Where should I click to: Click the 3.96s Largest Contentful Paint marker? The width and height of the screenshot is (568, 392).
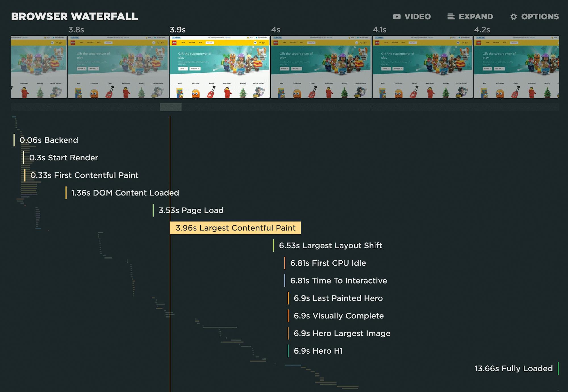point(235,228)
